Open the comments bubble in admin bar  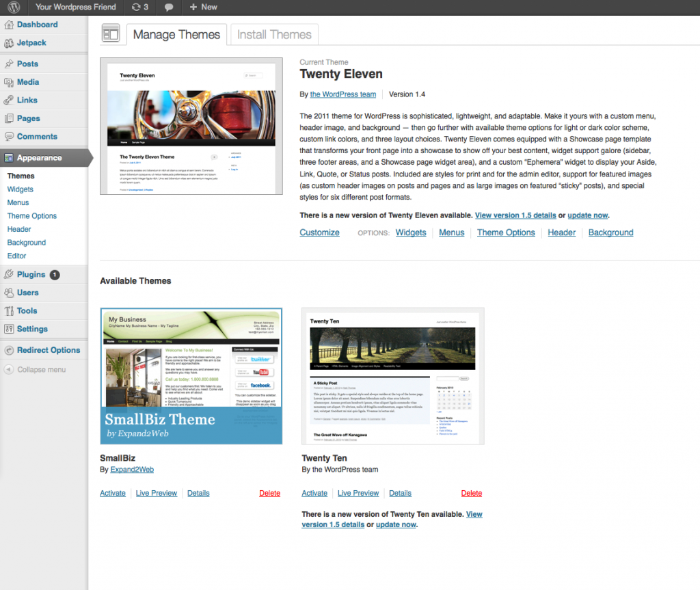[x=169, y=8]
